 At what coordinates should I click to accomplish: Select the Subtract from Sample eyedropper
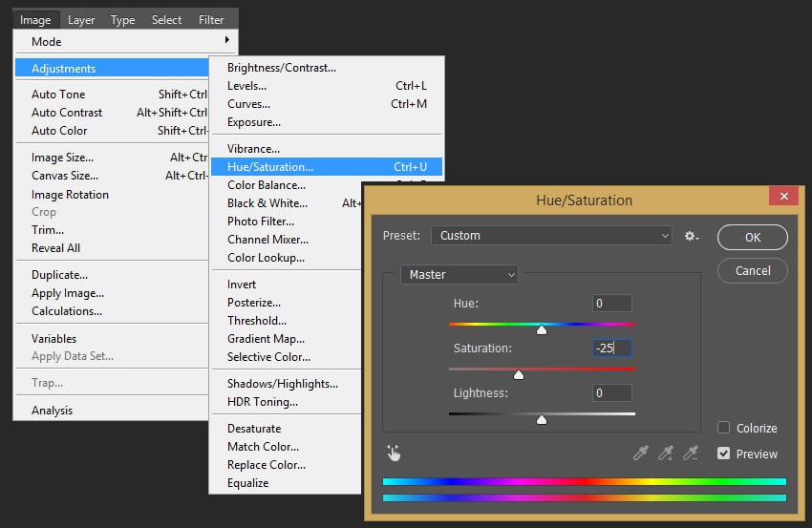tap(691, 454)
